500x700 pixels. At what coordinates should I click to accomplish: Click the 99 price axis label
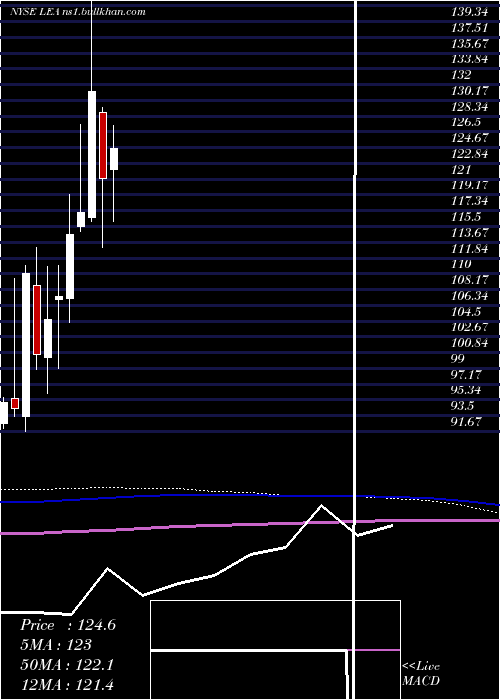458,358
